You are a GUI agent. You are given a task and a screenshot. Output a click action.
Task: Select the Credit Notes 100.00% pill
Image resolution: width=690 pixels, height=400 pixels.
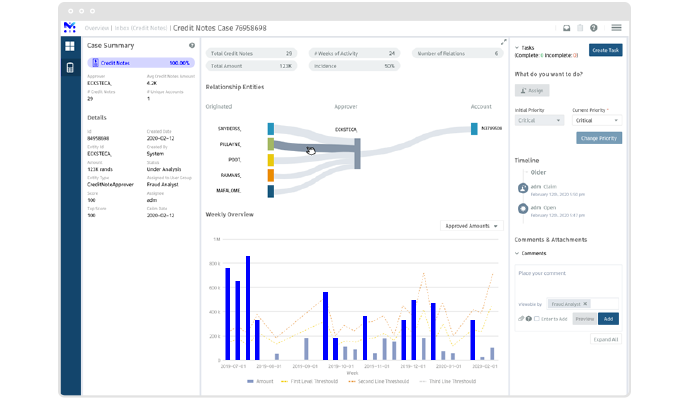click(x=141, y=63)
